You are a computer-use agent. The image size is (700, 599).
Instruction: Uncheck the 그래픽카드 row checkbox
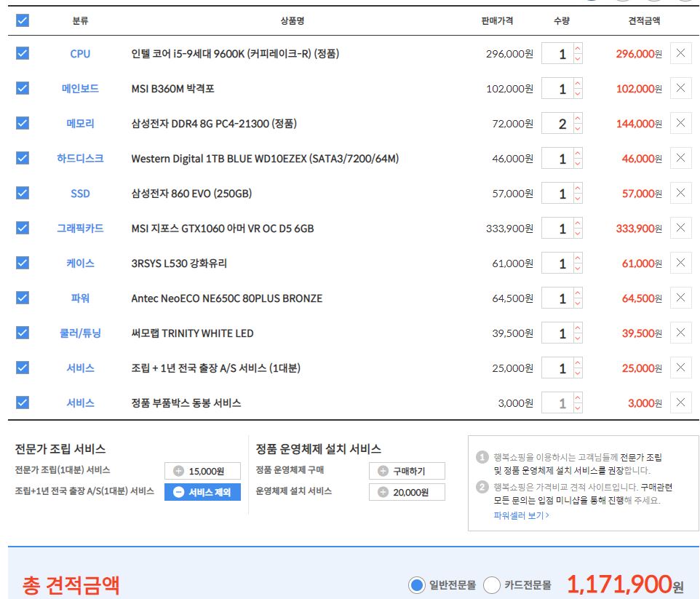(23, 228)
